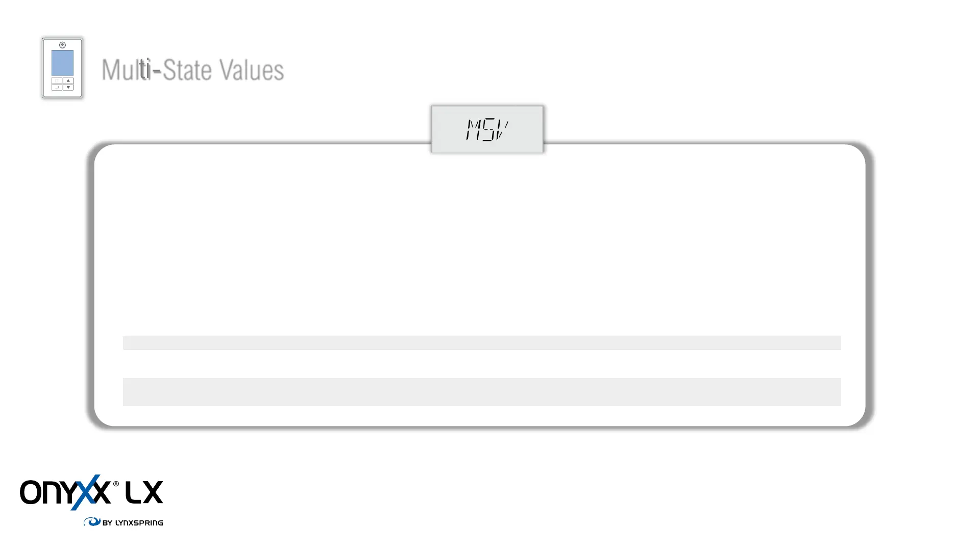This screenshot has width=980, height=551.
Task: Click the down arrow on the thermostat icon
Action: point(68,87)
